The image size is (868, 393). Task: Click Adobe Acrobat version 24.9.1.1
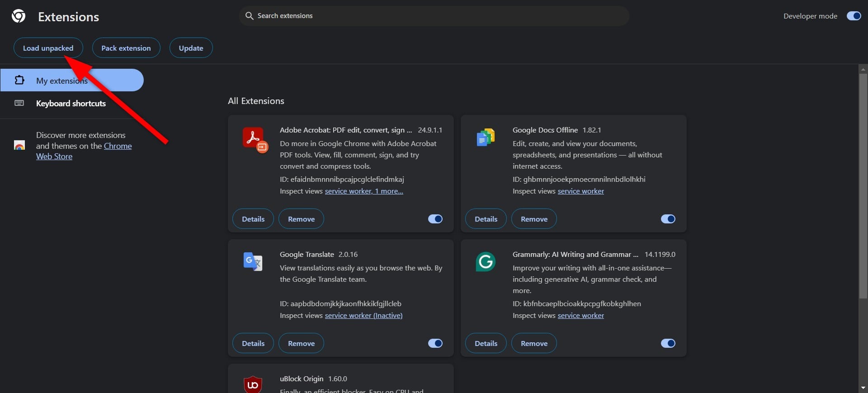click(430, 130)
